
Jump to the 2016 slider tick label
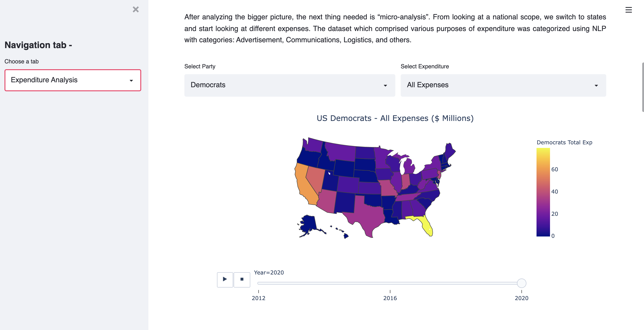390,298
